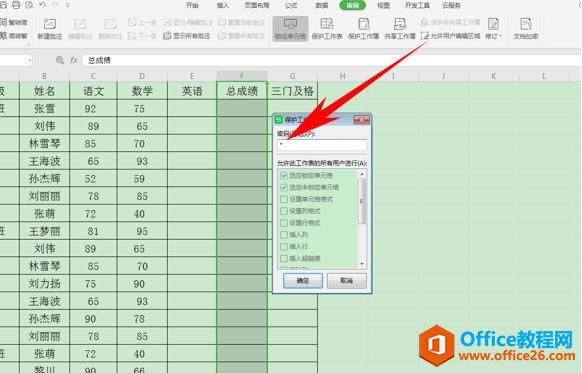This screenshot has width=582, height=373.
Task: Click the Save icon in quick access bar
Action: tap(3, 5)
